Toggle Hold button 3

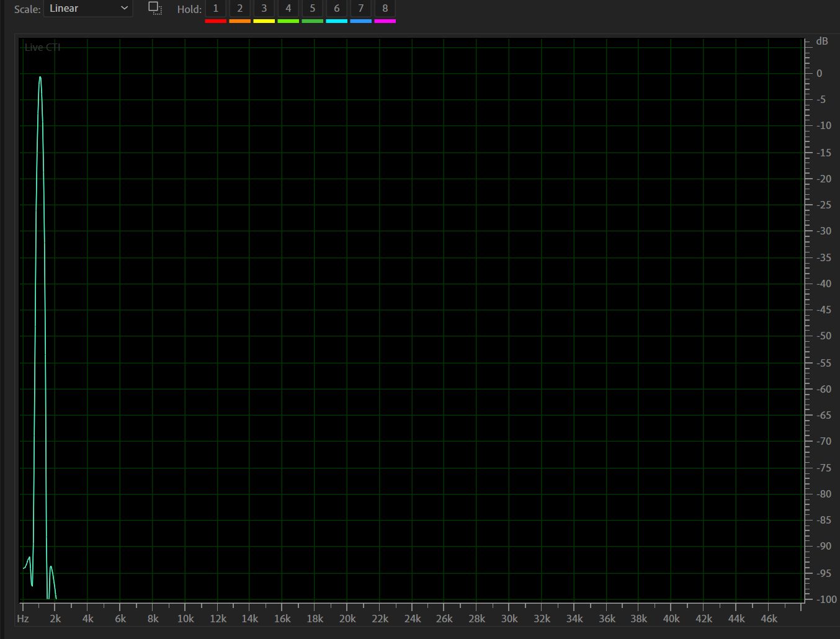pos(264,8)
